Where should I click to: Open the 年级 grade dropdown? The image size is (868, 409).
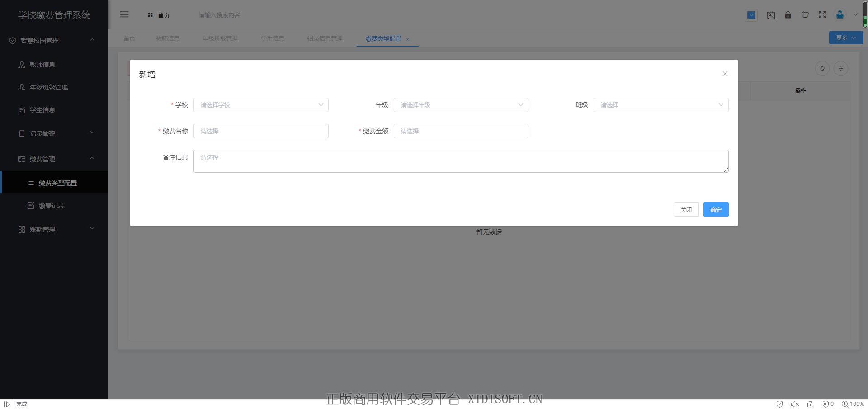click(461, 105)
